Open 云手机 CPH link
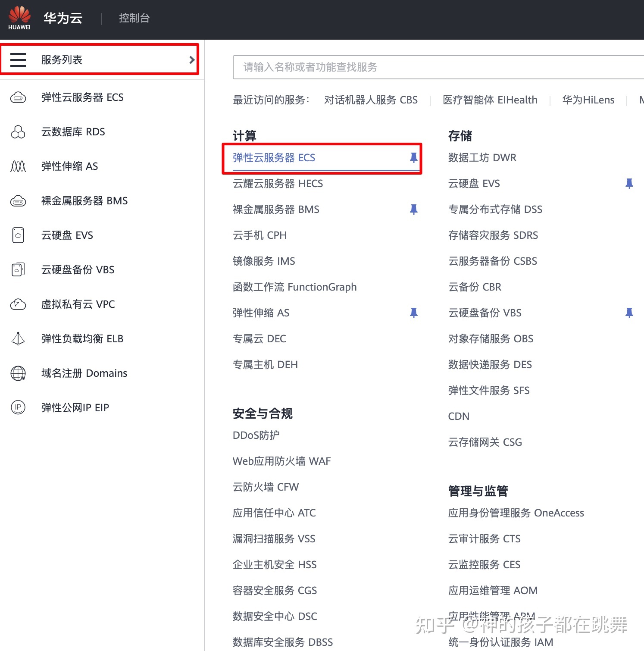 coord(260,235)
